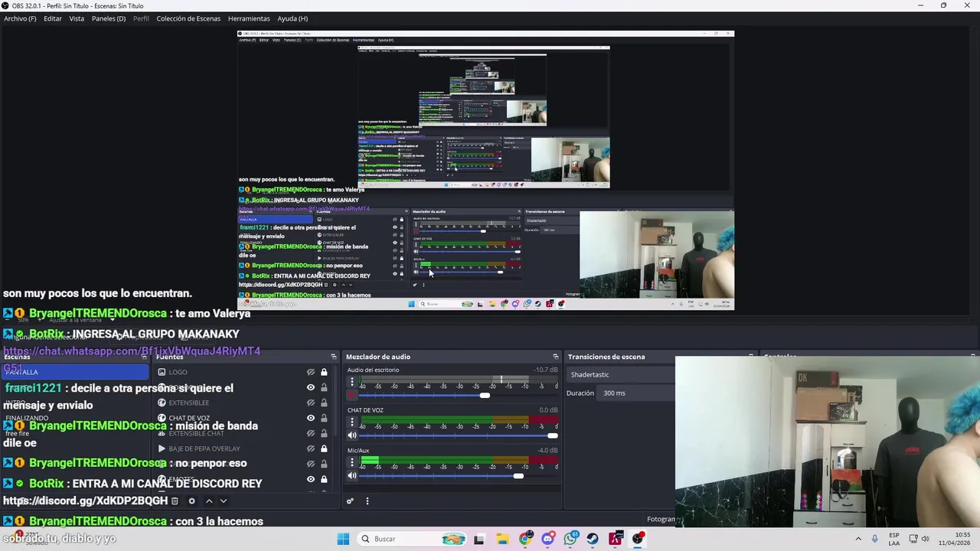Click the remove source trash icon
980x551 pixels.
point(175,500)
